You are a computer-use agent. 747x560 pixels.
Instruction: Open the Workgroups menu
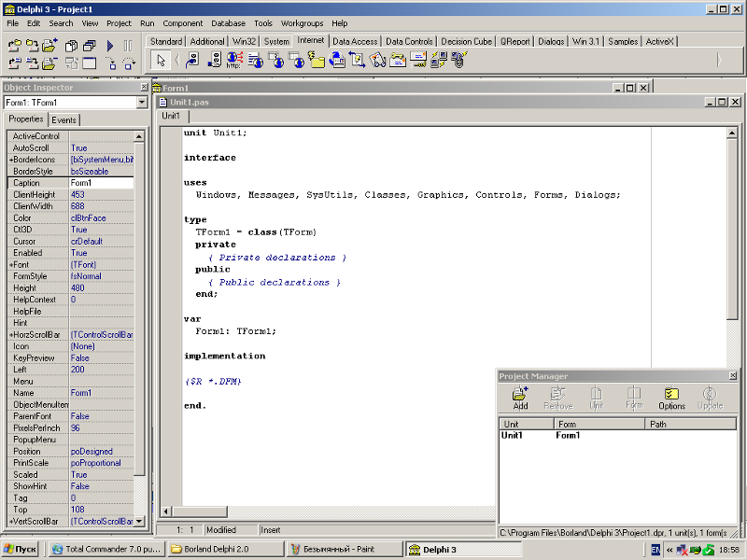(x=302, y=23)
